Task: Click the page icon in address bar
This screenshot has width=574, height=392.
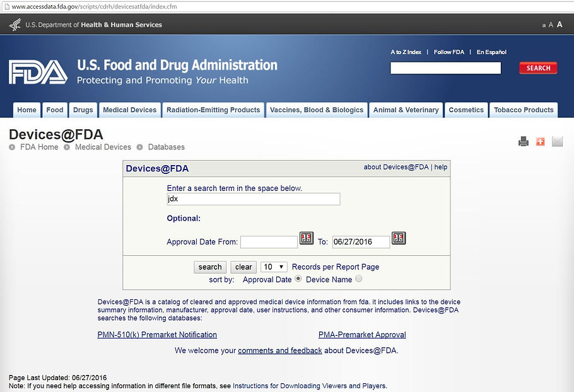Action: click(x=6, y=6)
